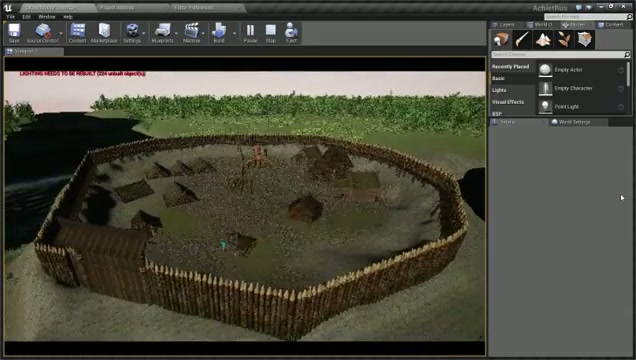Select the Lights category

point(499,90)
